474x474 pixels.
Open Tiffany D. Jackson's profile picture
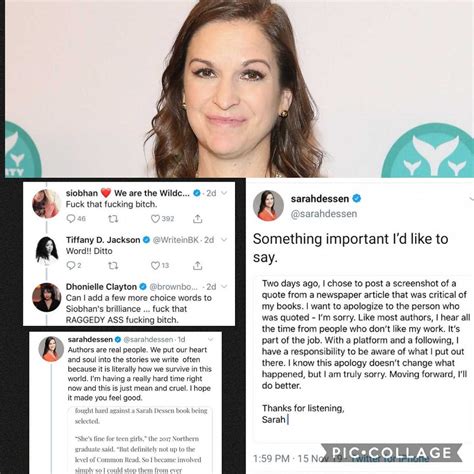46,251
